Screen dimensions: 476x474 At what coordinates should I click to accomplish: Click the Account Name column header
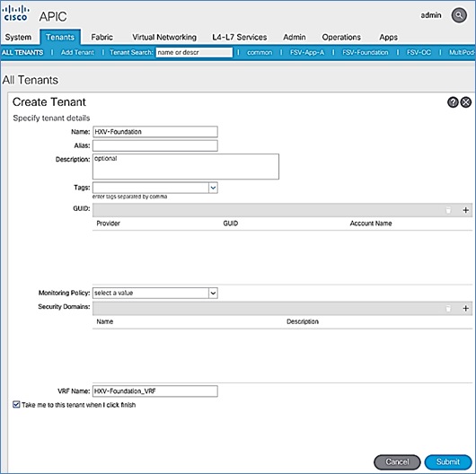point(371,224)
